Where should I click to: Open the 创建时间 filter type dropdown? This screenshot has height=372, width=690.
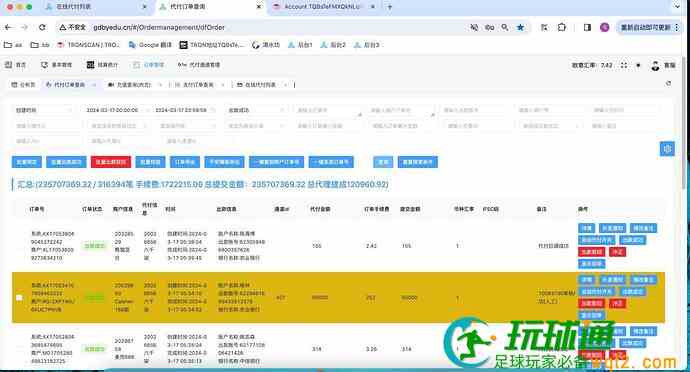click(x=44, y=110)
